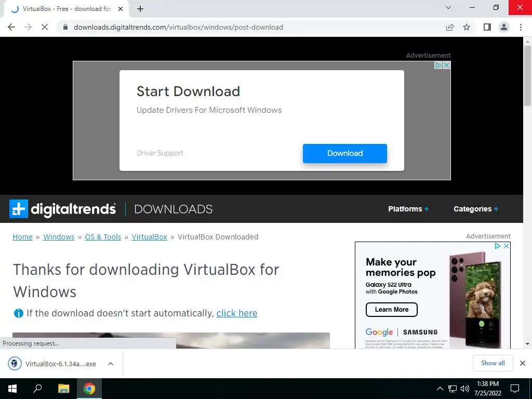Click the padlock site info icon
The image size is (532, 399).
(x=65, y=27)
